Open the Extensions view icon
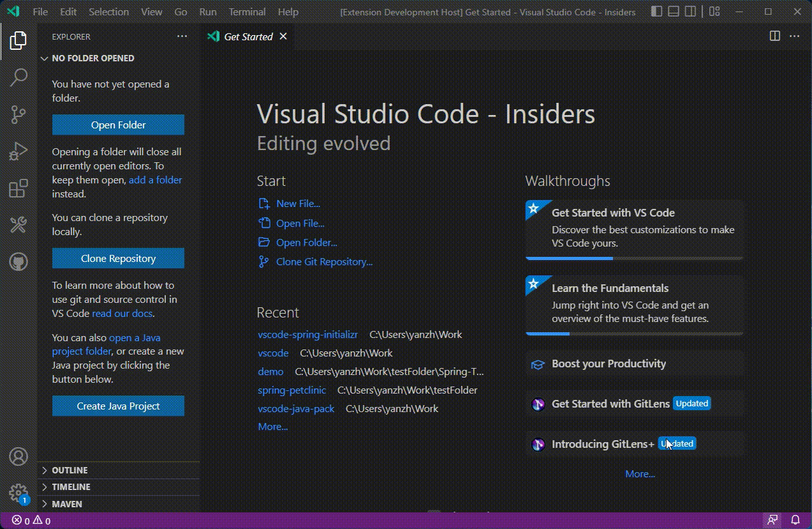The width and height of the screenshot is (812, 529). point(19,188)
